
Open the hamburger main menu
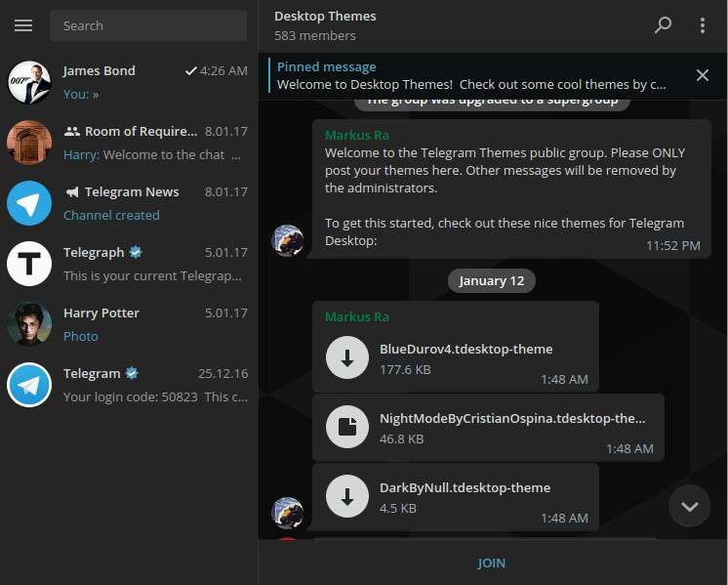23,25
